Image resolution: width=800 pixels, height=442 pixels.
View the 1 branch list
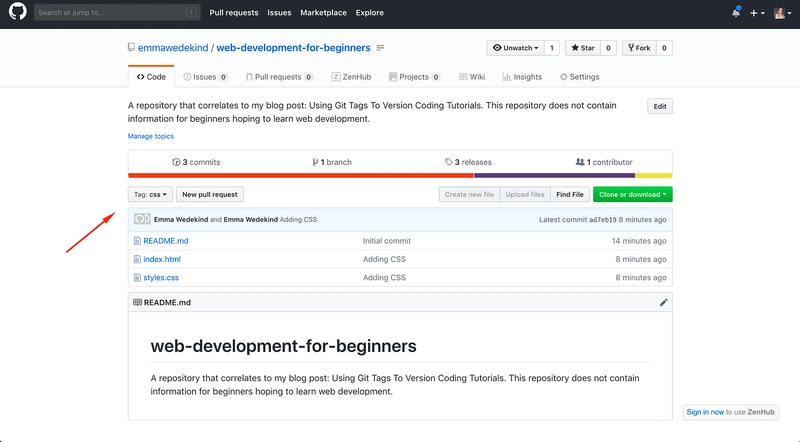pos(332,162)
